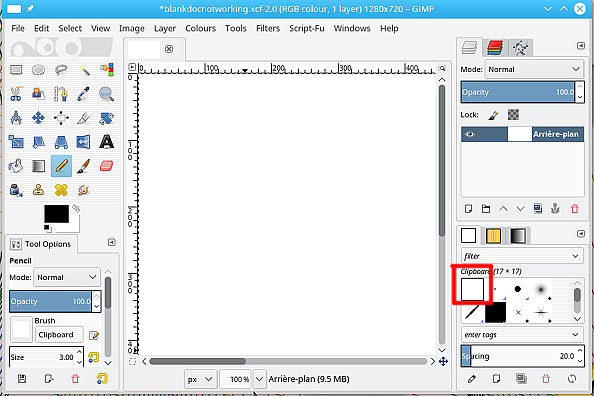
Task: Select the Rectangle Select tool
Action: [16, 70]
